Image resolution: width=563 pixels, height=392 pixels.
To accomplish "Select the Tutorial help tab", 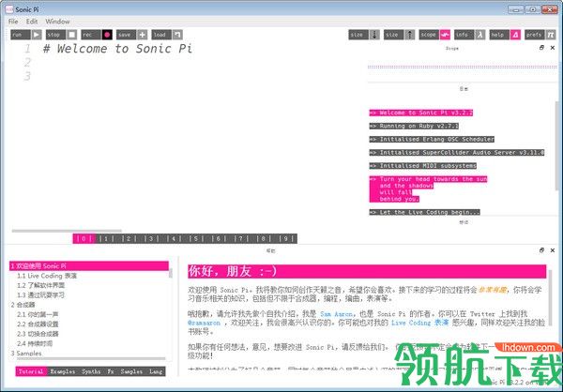I will click(31, 371).
